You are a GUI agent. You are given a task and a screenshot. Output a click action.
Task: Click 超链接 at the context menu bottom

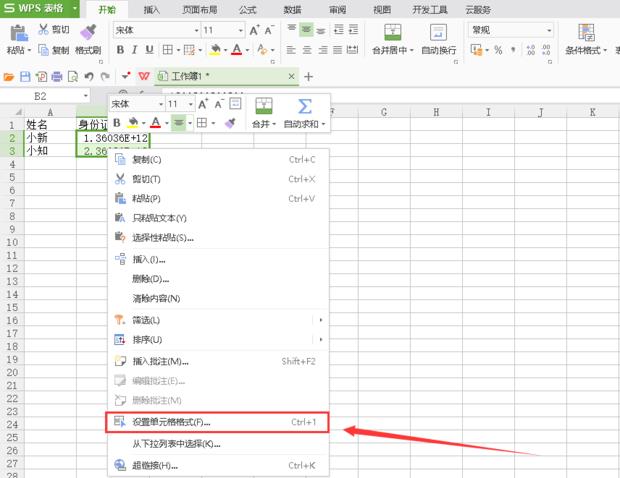151,465
